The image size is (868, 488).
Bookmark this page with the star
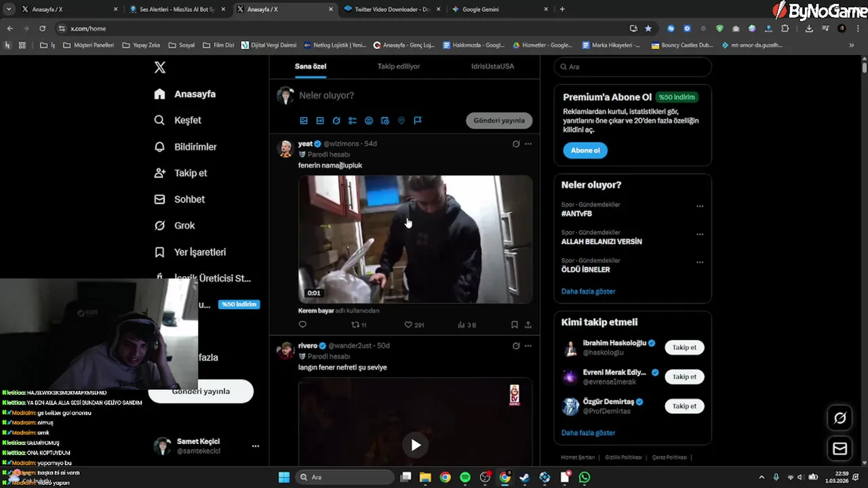point(648,28)
